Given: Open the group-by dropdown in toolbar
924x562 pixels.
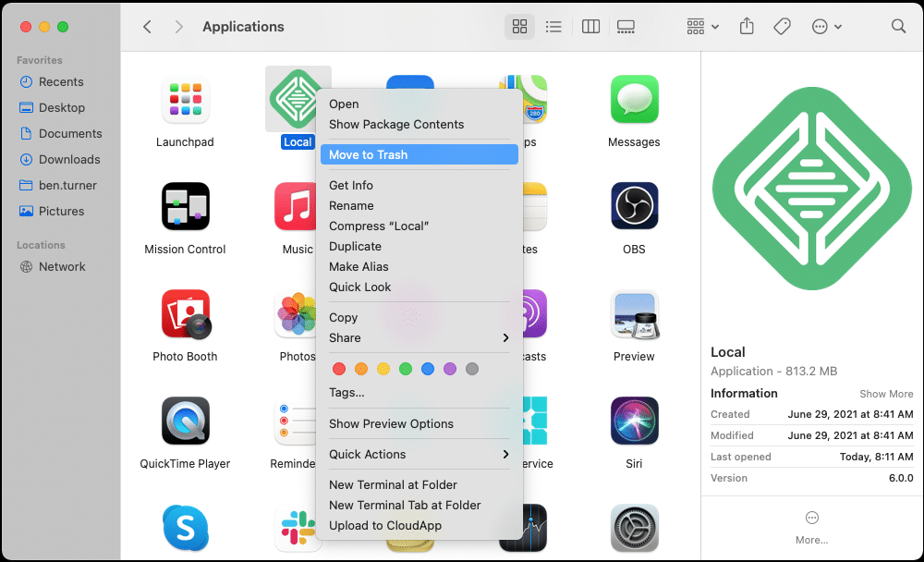Looking at the screenshot, I should [703, 27].
